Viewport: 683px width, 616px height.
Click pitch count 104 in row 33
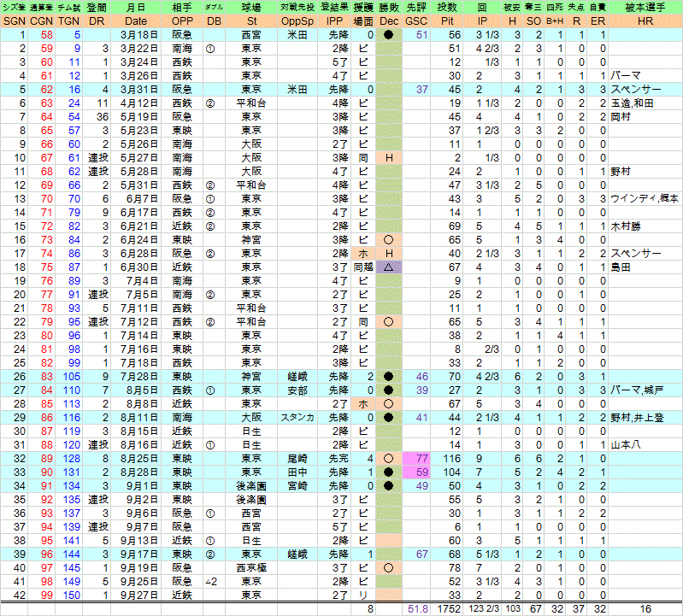click(451, 472)
